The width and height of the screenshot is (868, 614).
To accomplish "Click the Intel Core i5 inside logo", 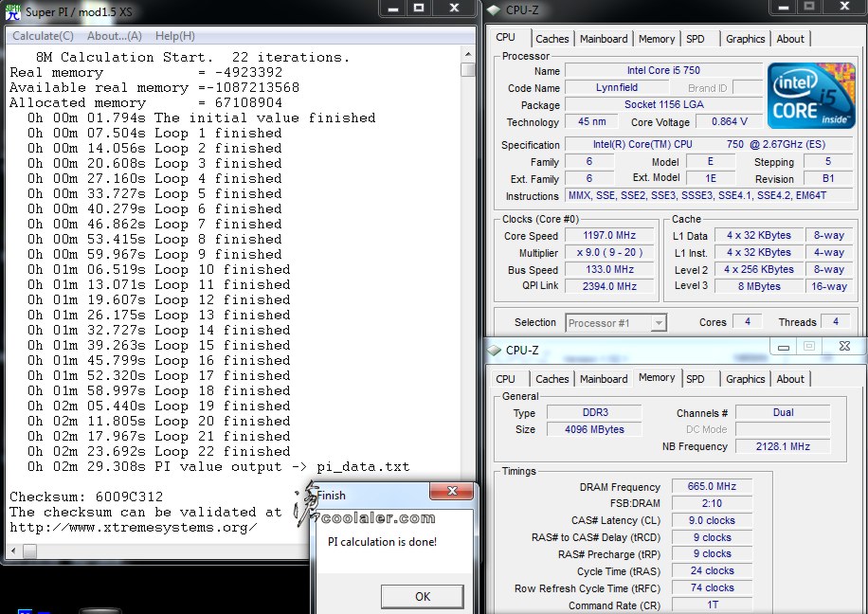I will (x=811, y=96).
